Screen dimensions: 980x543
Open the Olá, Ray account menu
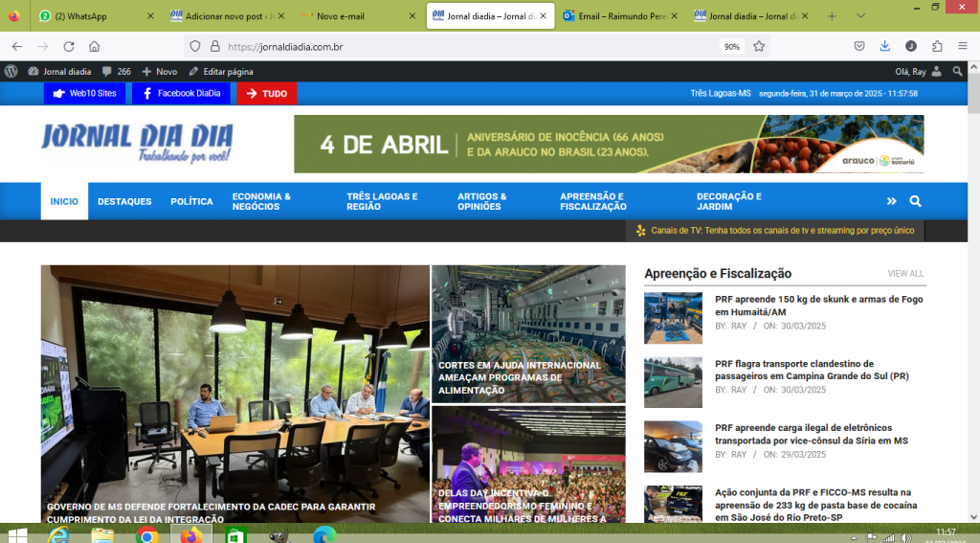pos(918,71)
